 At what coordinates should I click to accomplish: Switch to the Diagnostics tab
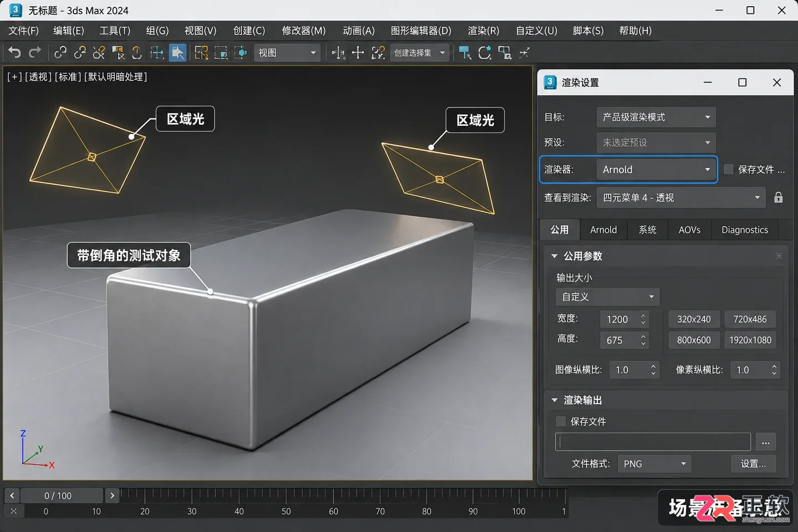pos(745,229)
